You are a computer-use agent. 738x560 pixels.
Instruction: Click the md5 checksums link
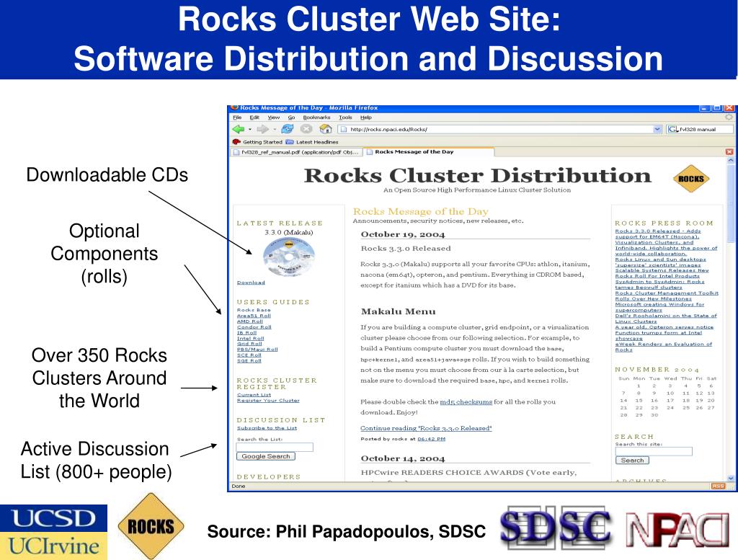[466, 402]
